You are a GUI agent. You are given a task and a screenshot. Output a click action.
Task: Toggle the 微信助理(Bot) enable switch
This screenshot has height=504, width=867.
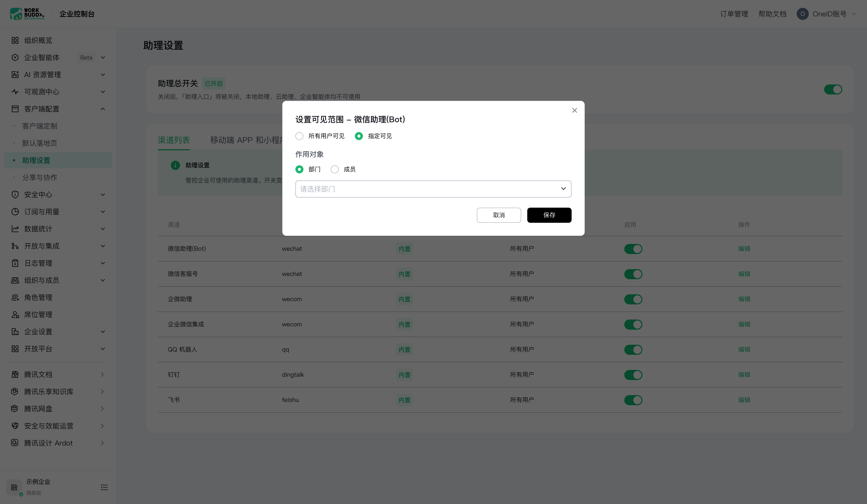coord(633,249)
